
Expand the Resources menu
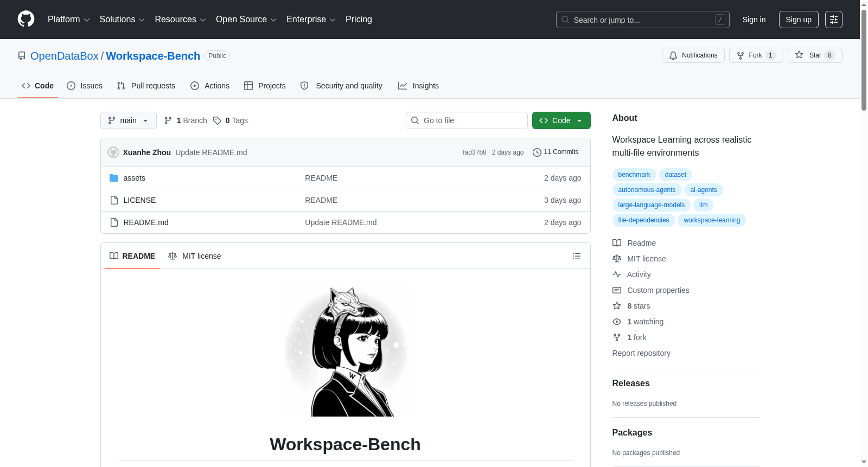tap(180, 20)
